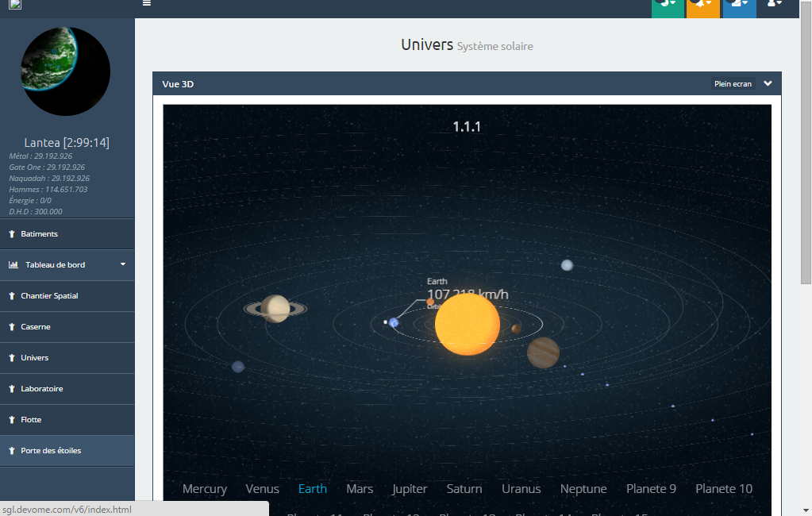Select Mercury in the planet list
Image resolution: width=812 pixels, height=516 pixels.
pos(204,489)
